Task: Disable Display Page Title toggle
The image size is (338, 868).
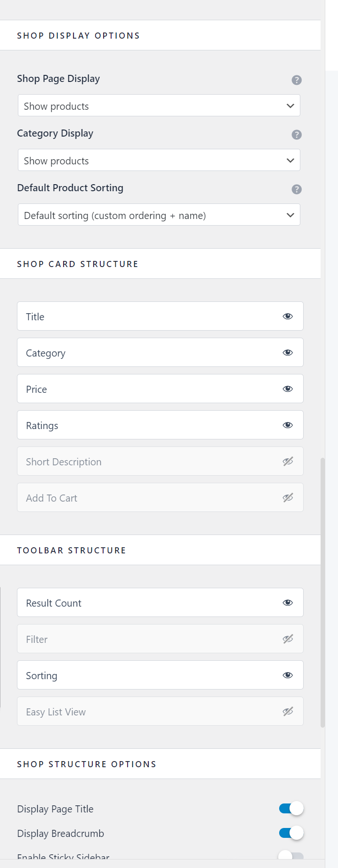Action: (x=291, y=809)
